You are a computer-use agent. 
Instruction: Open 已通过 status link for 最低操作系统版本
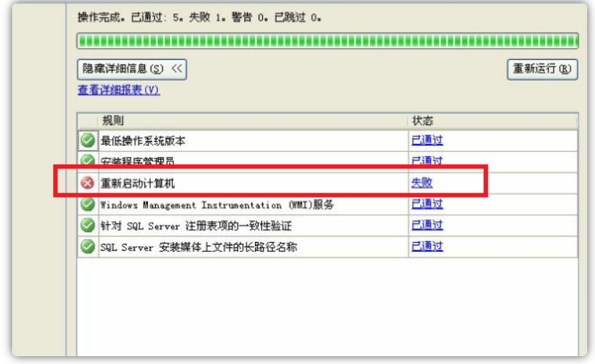coord(426,141)
